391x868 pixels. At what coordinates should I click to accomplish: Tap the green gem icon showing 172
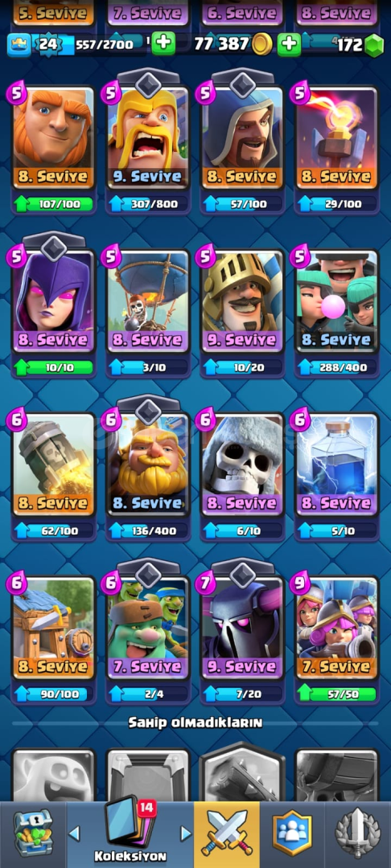tap(374, 45)
